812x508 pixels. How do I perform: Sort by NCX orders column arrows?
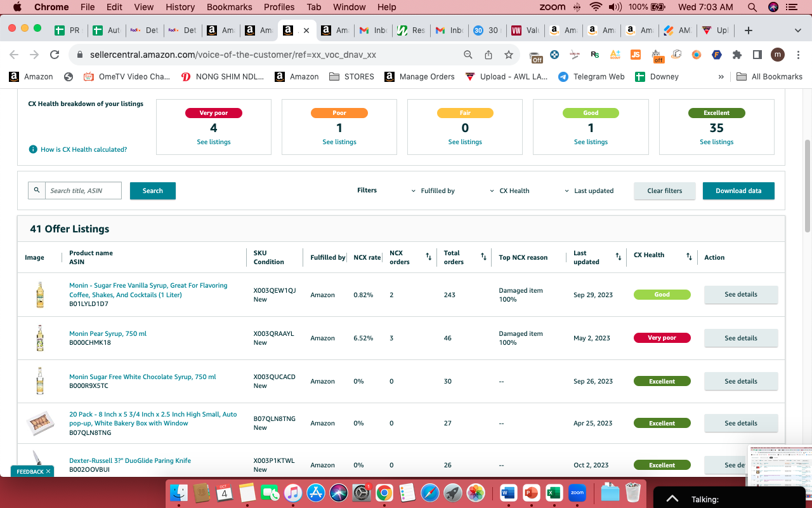(x=428, y=257)
